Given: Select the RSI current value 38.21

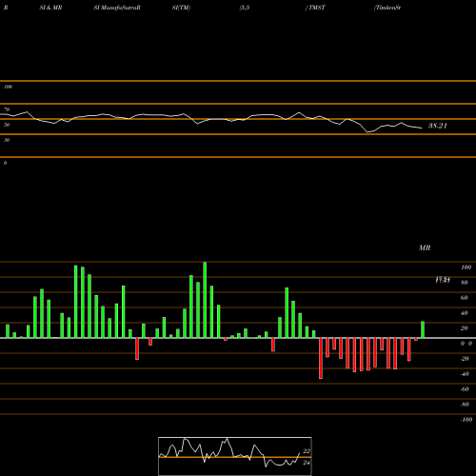Looking at the screenshot, I should tap(438, 126).
